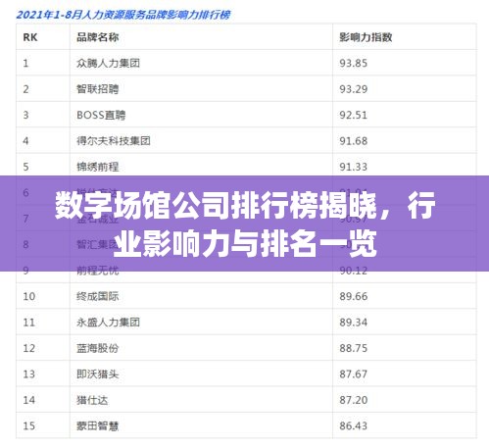Click rank number 14 in RK column
The image size is (489, 448).
coord(29,400)
